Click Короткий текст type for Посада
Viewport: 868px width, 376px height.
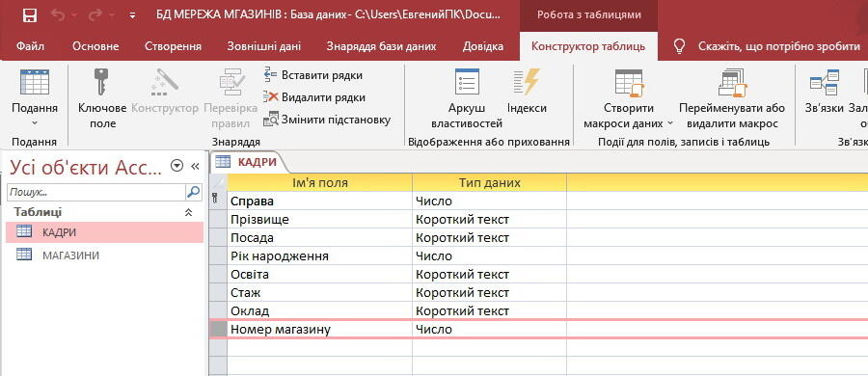tap(489, 237)
